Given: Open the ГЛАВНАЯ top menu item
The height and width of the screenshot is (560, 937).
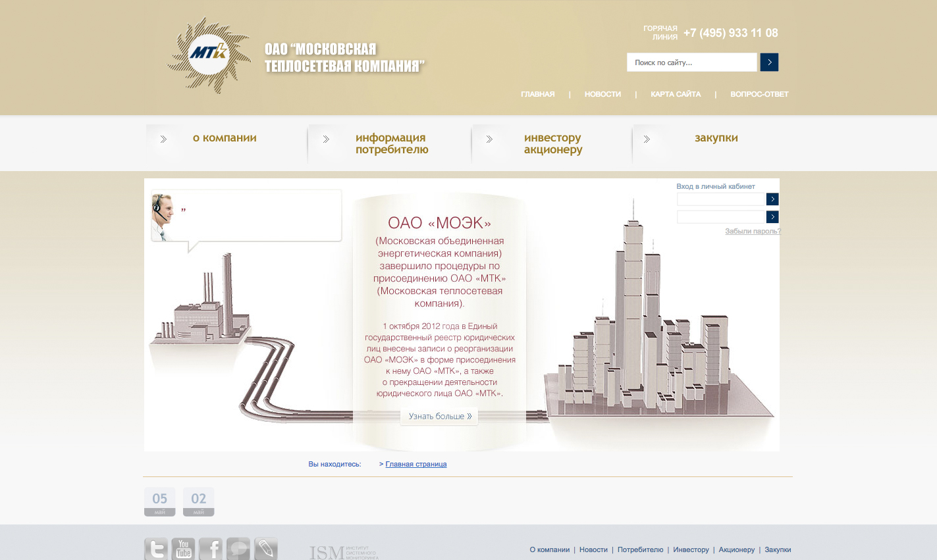Looking at the screenshot, I should coord(538,94).
